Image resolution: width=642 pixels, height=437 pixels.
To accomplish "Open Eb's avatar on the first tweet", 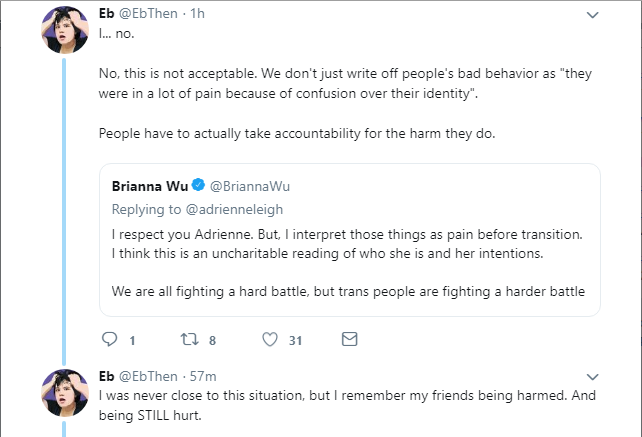I will 65,30.
